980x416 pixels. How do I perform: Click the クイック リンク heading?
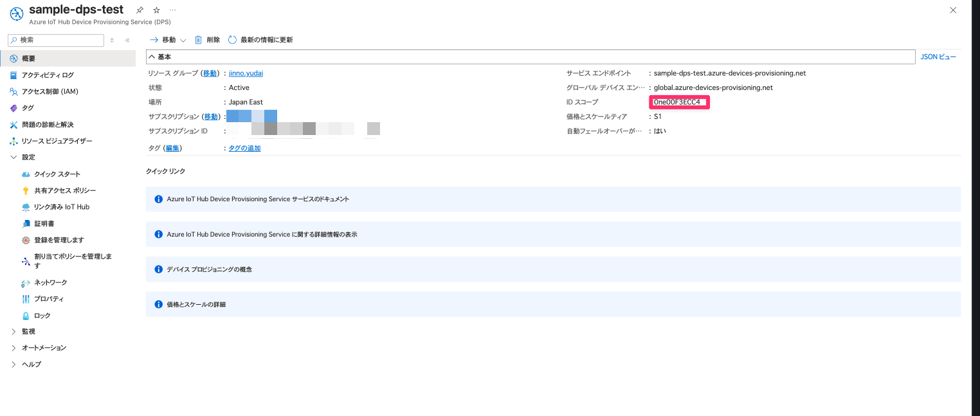165,171
